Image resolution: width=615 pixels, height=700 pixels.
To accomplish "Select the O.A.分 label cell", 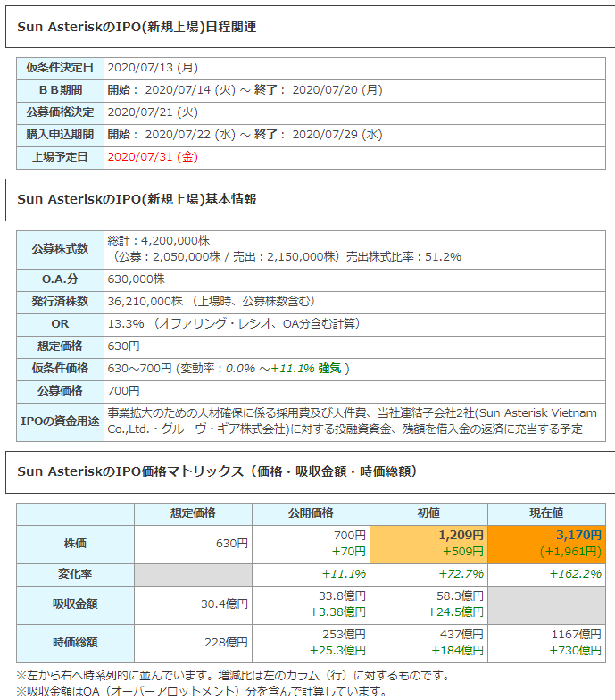I will (x=60, y=280).
